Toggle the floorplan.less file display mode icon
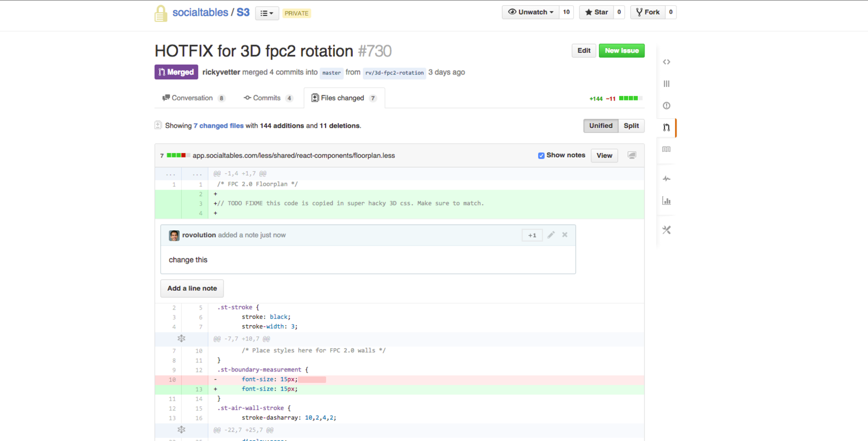Viewport: 868px width, 441px height. click(631, 155)
